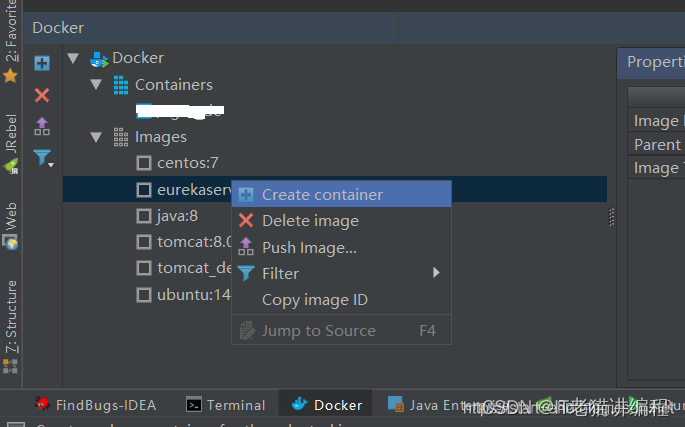Tick the centos:7 image checkbox
This screenshot has width=685, height=427.
pyautogui.click(x=144, y=163)
